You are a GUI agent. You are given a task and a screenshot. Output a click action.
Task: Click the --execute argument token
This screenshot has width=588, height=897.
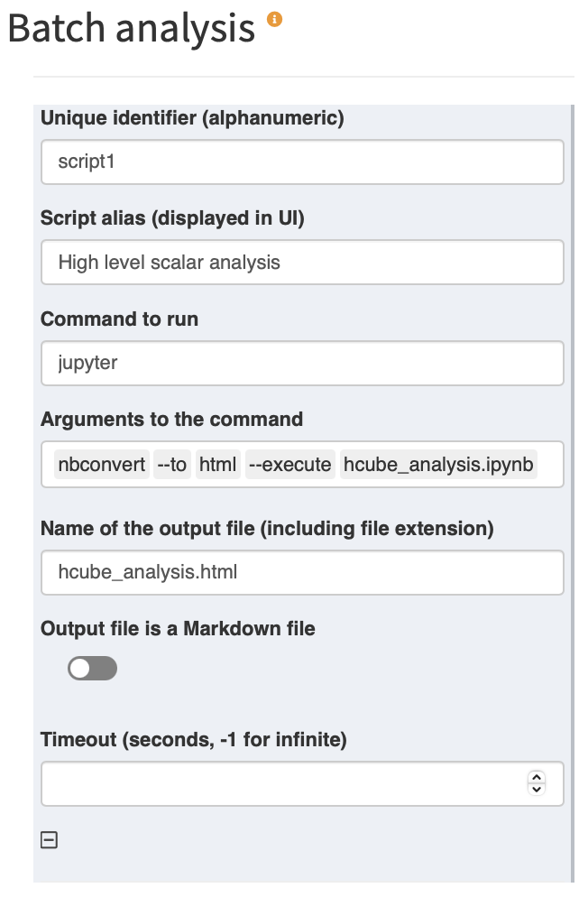(x=290, y=464)
